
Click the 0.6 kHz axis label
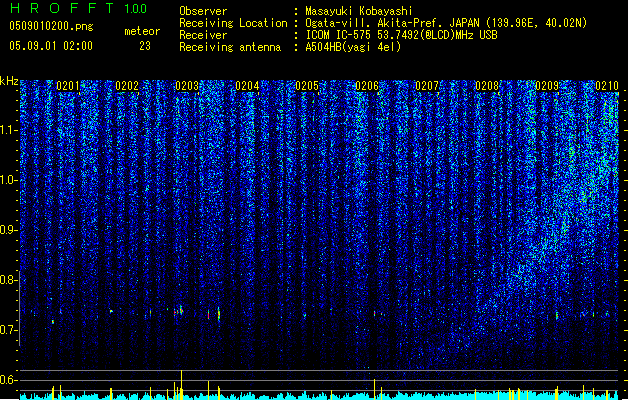click(x=8, y=380)
